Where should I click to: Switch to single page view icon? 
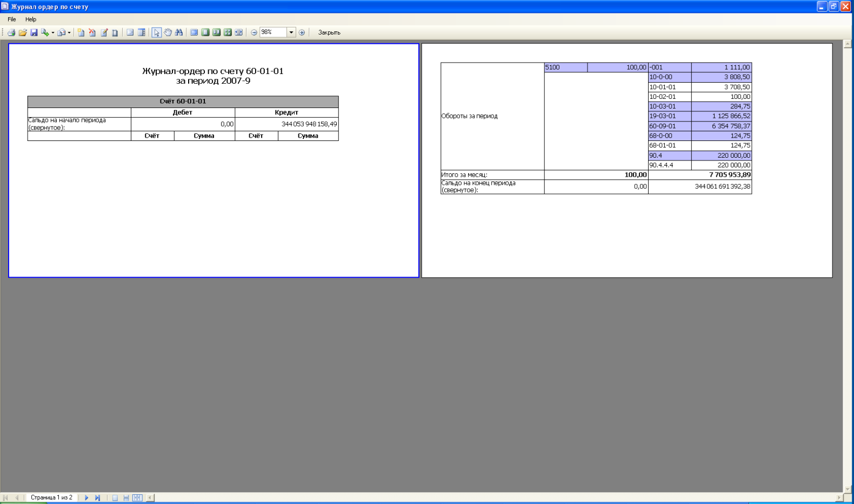pyautogui.click(x=205, y=32)
